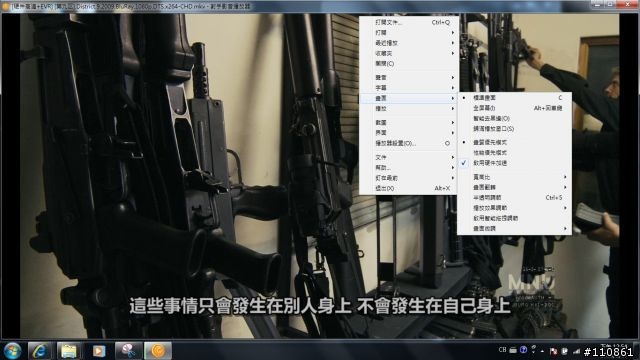This screenshot has width=640, height=360.
Task: Choose 打開文件... (Ctrl+Q) menu entry
Action: (x=409, y=22)
